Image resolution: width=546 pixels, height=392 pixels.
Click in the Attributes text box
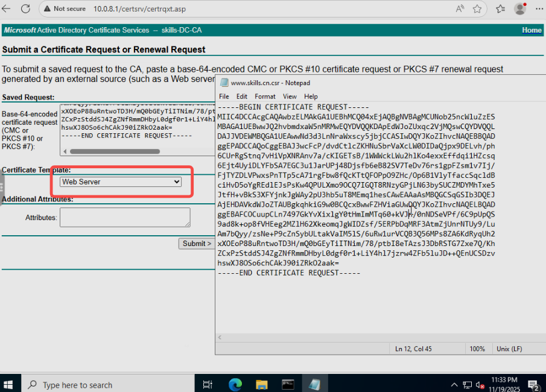[125, 217]
